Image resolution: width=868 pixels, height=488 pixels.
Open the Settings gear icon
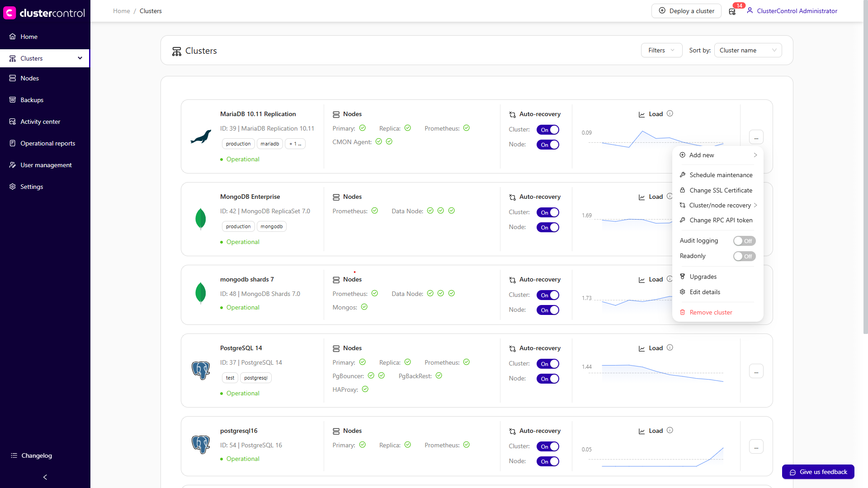13,187
